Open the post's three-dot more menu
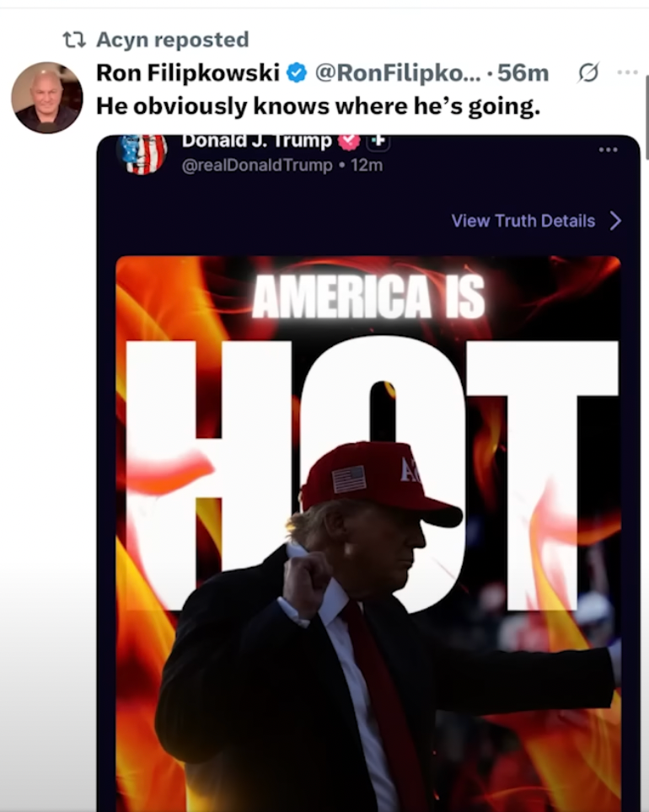 pyautogui.click(x=628, y=72)
